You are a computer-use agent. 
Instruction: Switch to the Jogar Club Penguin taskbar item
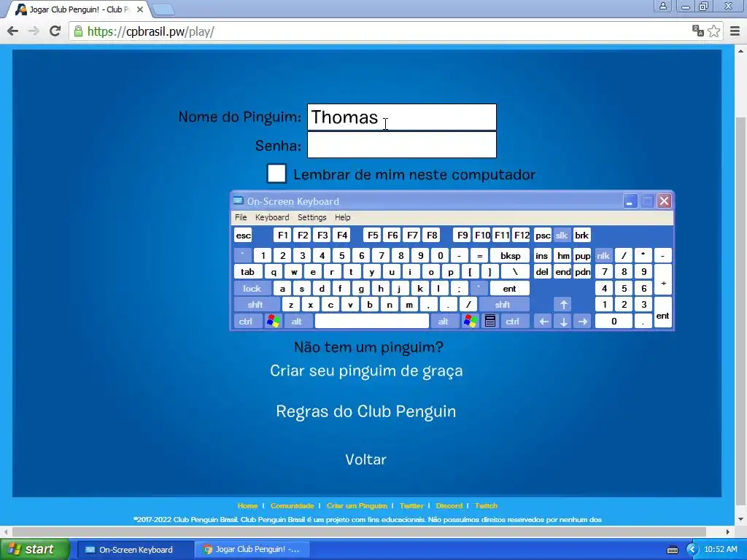click(x=252, y=550)
